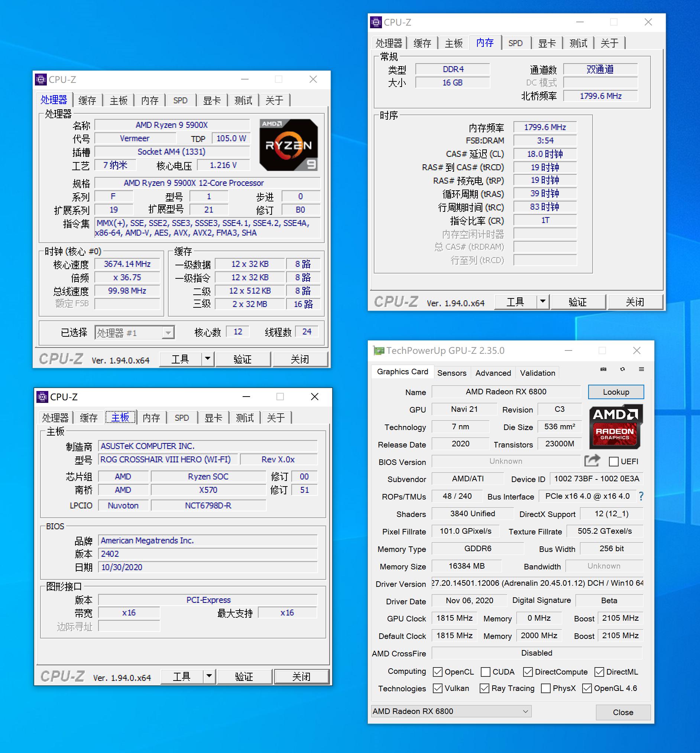This screenshot has height=753, width=700.
Task: Click the CPU-Z title bar icon
Action: [x=41, y=80]
